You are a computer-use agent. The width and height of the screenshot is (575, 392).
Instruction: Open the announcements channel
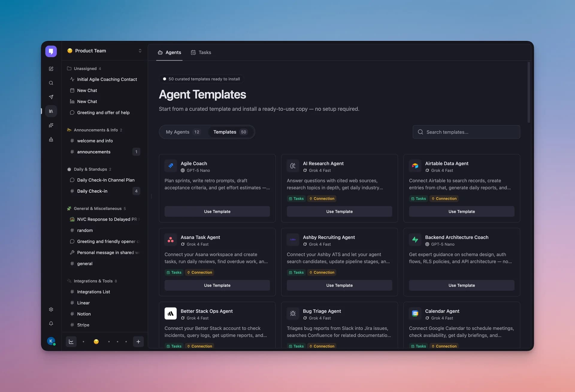[105, 152]
